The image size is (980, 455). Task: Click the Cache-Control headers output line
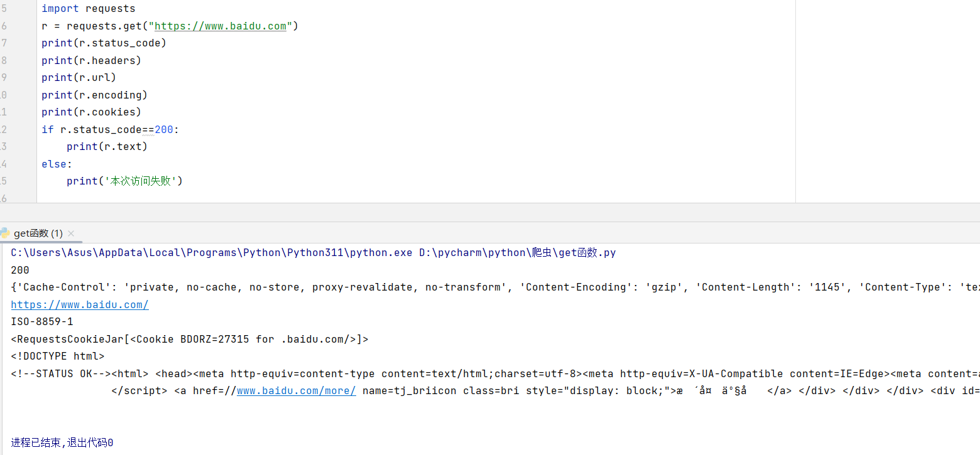[x=495, y=287]
